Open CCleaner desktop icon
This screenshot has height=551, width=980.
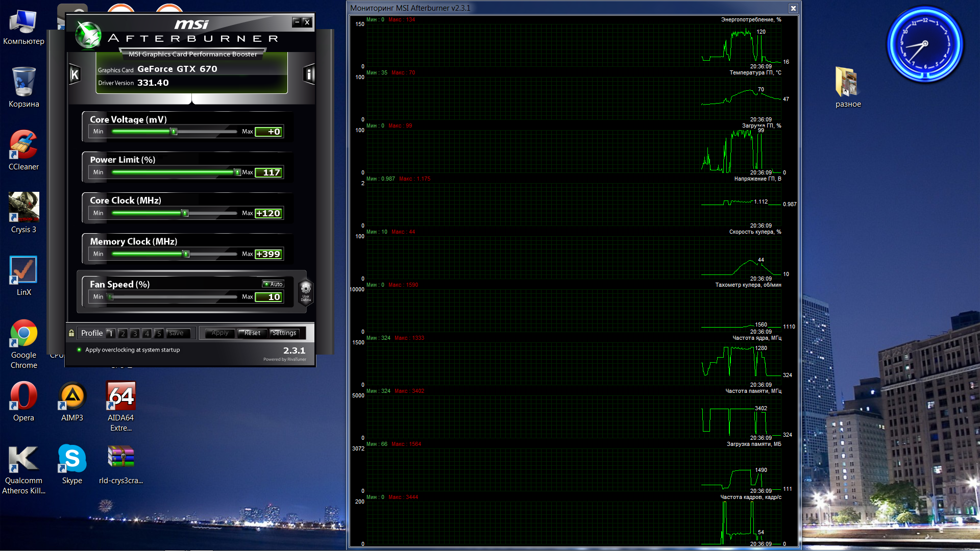tap(23, 145)
